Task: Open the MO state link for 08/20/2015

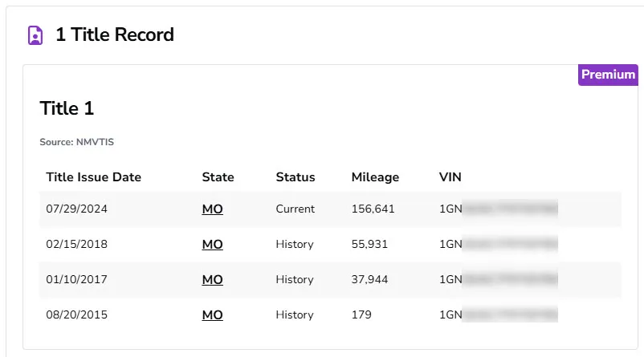Action: 212,314
